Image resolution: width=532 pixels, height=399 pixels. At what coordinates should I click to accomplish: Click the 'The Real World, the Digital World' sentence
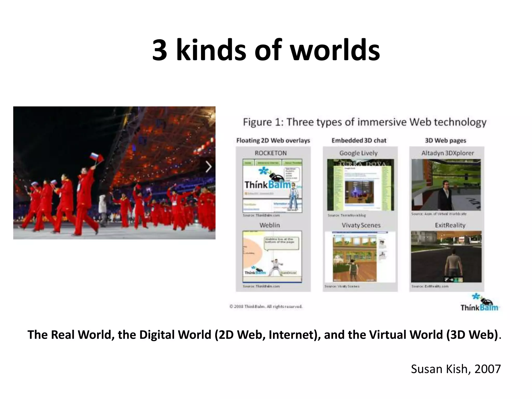(264, 335)
